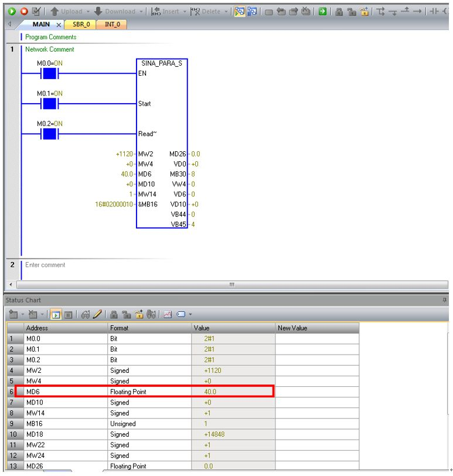This screenshot has height=476, width=453.
Task: Toggle the Pause Chart Status icon
Action: (x=68, y=315)
